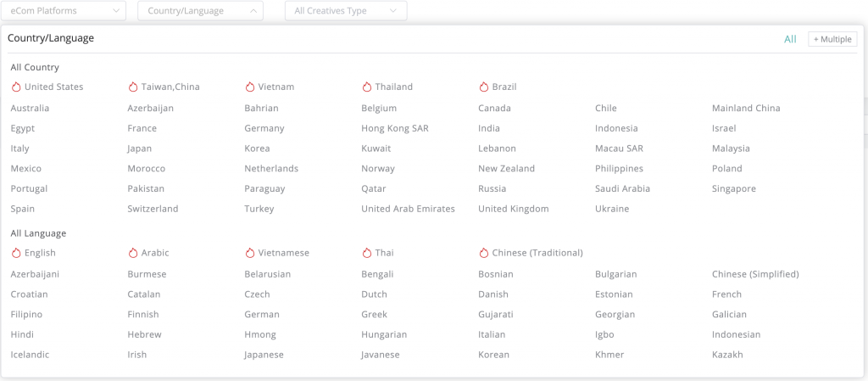Choose Germany from the country list

point(264,128)
